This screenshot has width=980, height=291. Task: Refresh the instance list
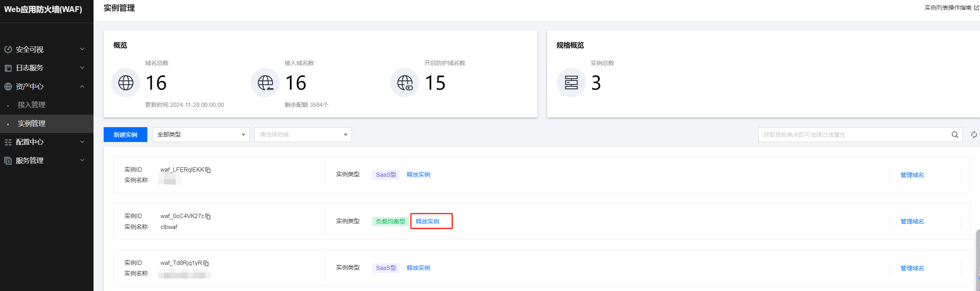974,135
